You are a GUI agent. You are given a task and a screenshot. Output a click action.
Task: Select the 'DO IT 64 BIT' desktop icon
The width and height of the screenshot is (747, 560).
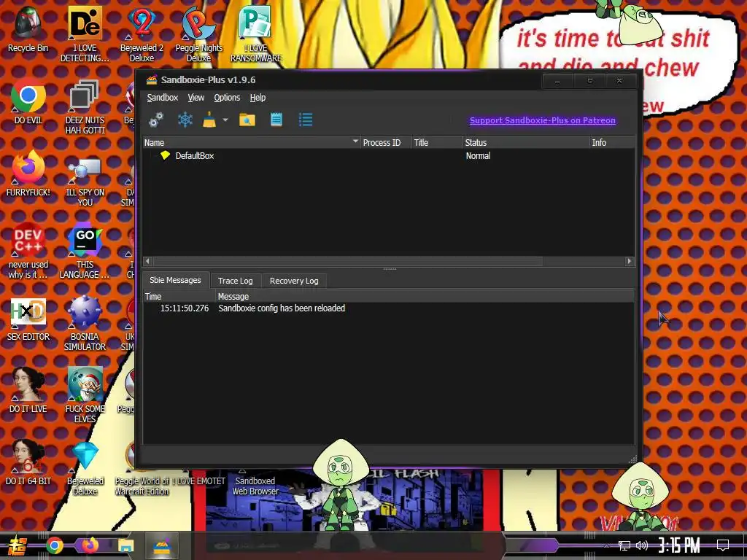(28, 463)
